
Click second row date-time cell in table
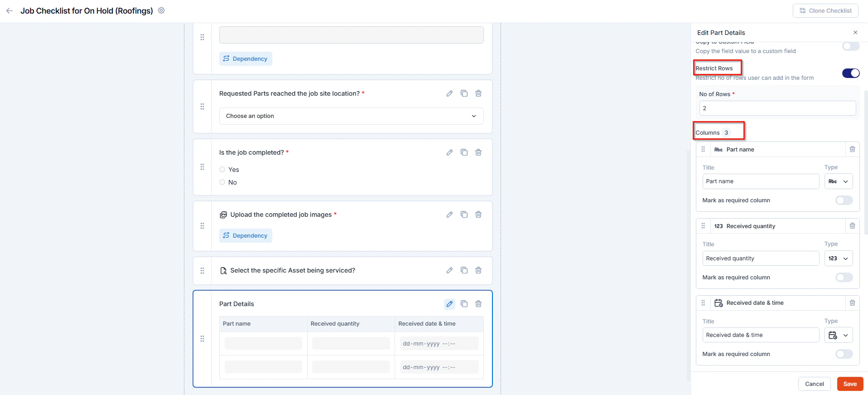(x=439, y=367)
